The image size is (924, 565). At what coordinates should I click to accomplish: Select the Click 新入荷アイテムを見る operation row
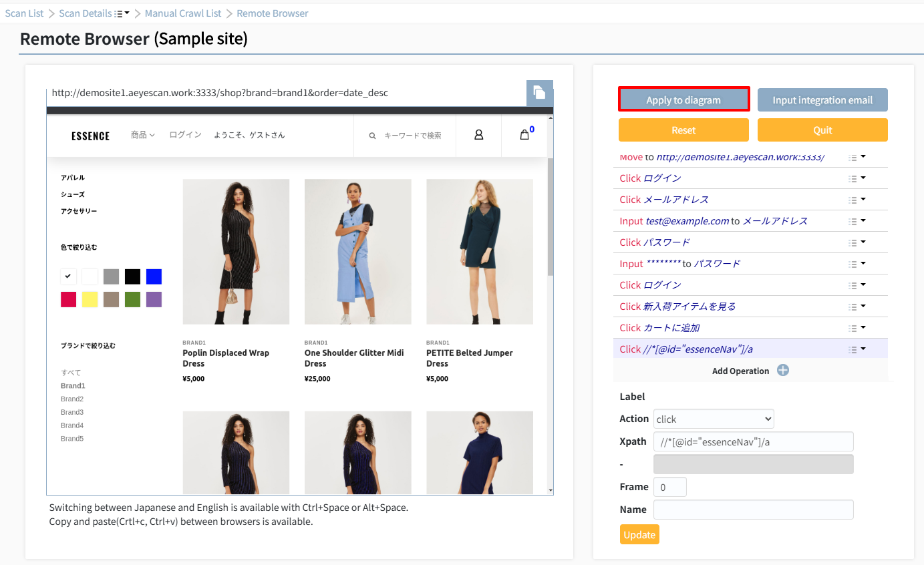coord(750,307)
